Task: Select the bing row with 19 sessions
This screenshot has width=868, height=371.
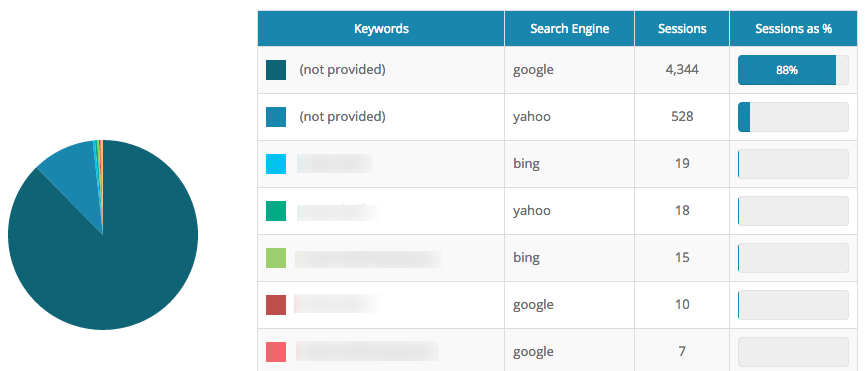Action: tap(557, 164)
